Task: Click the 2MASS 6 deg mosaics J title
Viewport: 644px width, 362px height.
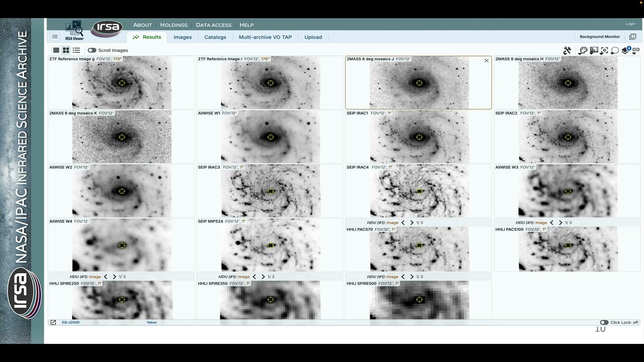Action: [370, 59]
